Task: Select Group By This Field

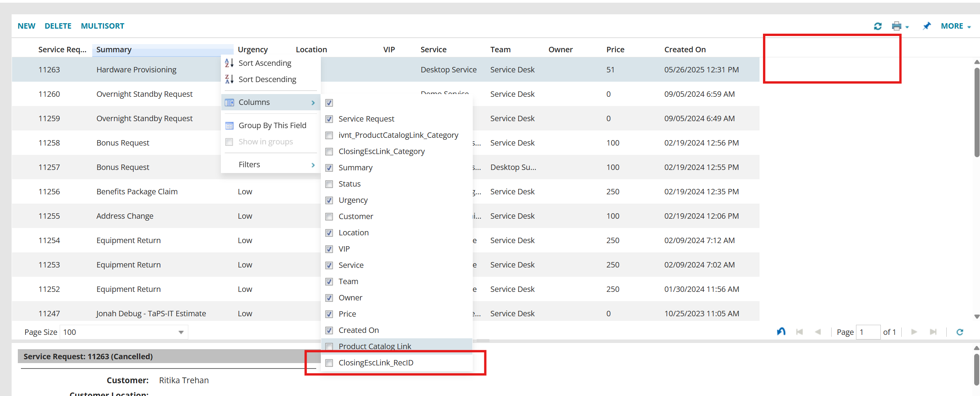Action: 272,125
